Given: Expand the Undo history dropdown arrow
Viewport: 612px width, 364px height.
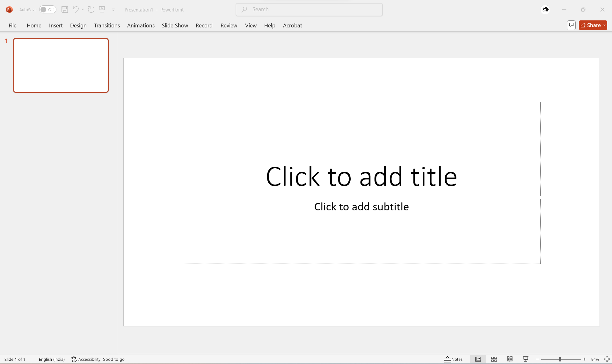Looking at the screenshot, I should pyautogui.click(x=83, y=10).
